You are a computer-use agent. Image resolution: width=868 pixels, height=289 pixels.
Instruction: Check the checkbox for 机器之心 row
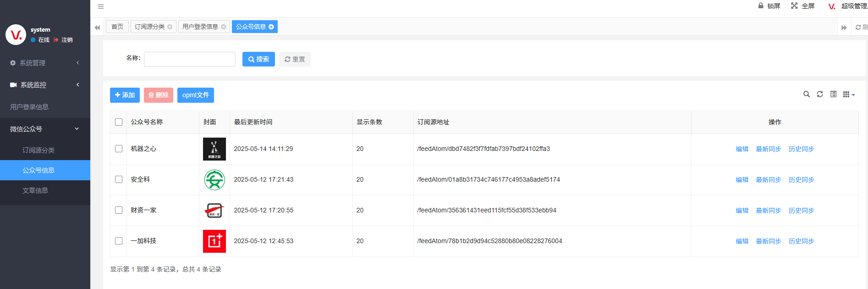pos(119,149)
